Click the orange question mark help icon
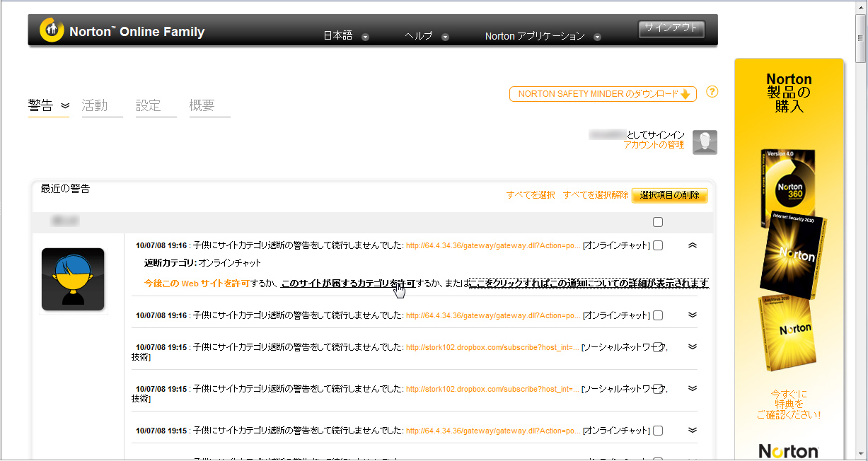Screen dimensions: 868x461 (x=712, y=92)
